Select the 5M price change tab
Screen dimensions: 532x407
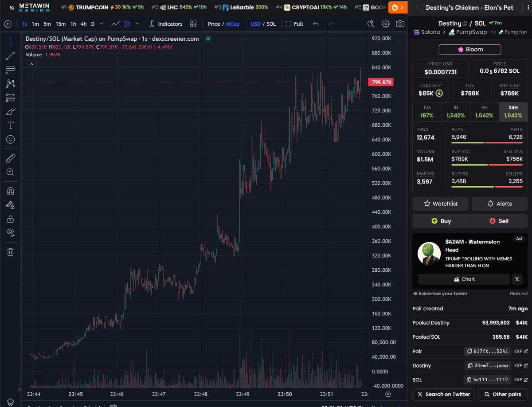tap(427, 112)
